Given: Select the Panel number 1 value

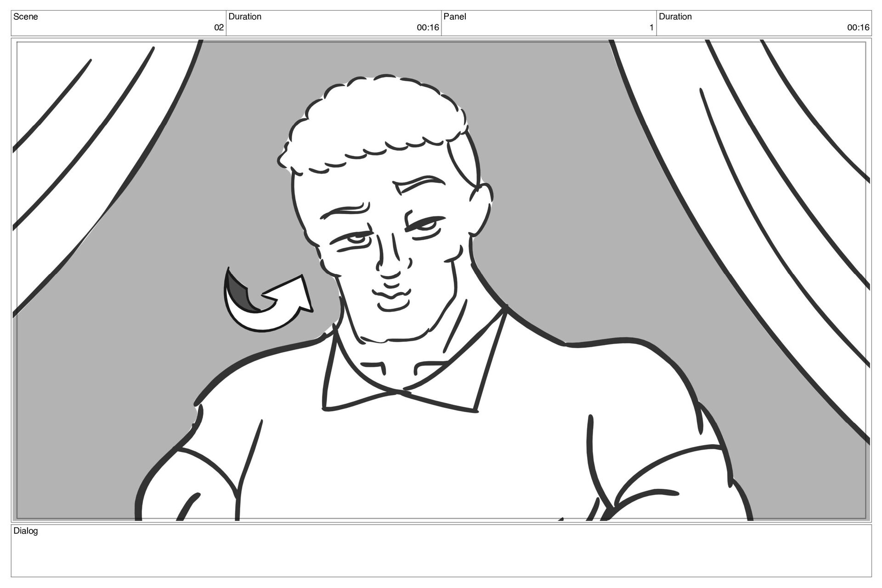Looking at the screenshot, I should pyautogui.click(x=651, y=28).
